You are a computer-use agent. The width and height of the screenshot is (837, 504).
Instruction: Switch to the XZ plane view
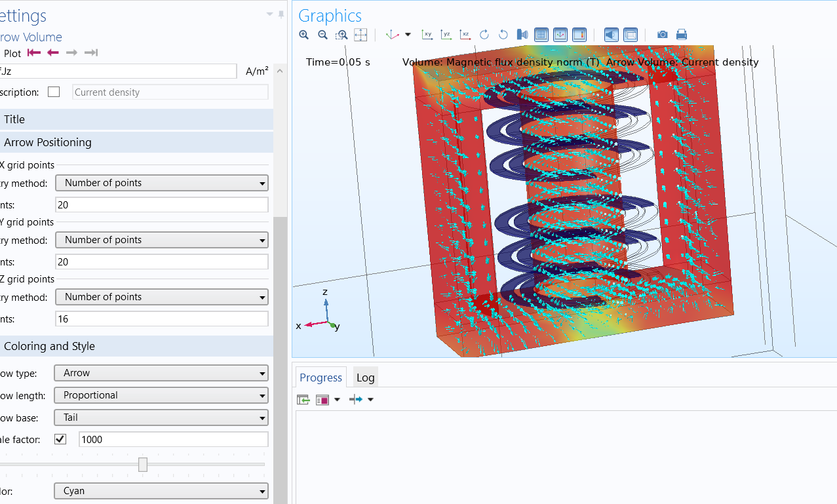click(465, 35)
